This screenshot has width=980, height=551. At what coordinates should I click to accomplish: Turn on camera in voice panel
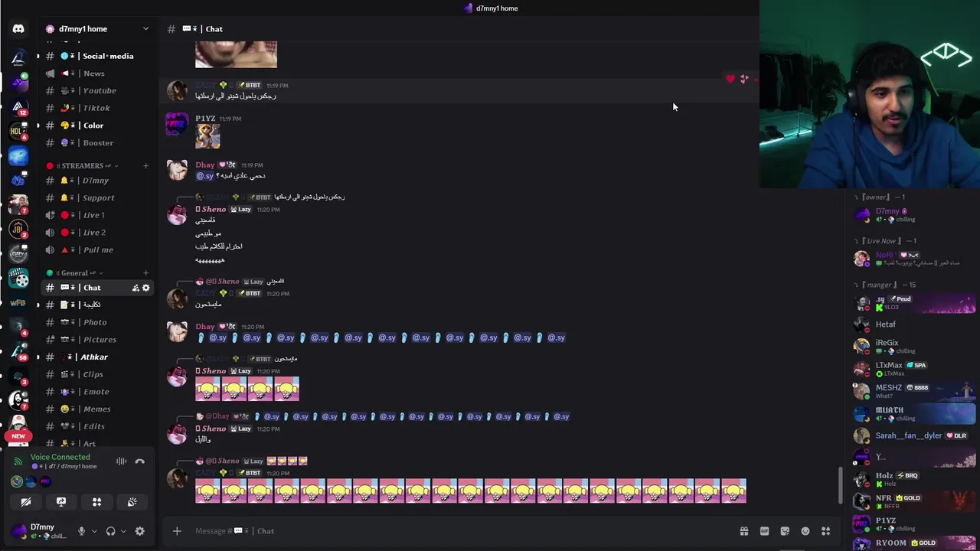click(26, 502)
